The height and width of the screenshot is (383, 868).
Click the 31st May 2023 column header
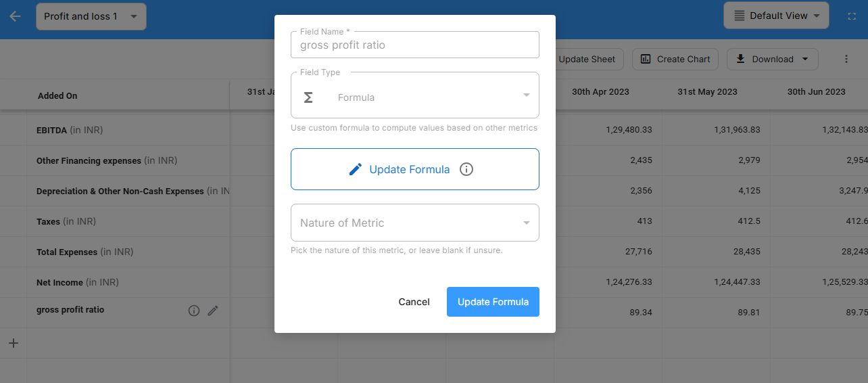coord(707,92)
